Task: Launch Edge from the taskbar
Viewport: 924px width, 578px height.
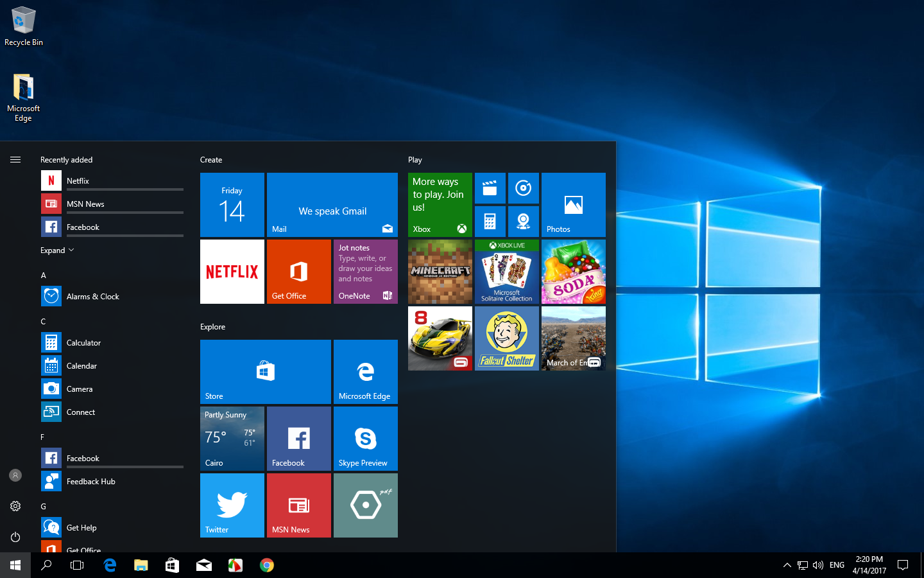Action: click(x=110, y=565)
